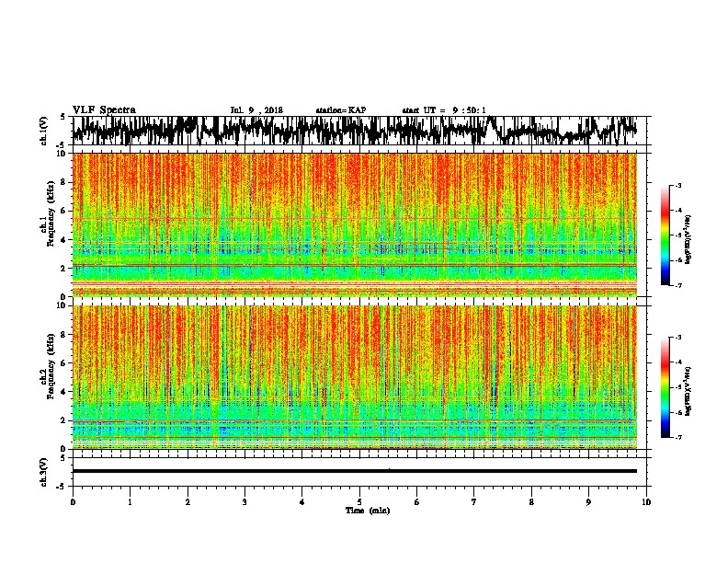Click time axis tick label '3'

pyautogui.click(x=245, y=502)
